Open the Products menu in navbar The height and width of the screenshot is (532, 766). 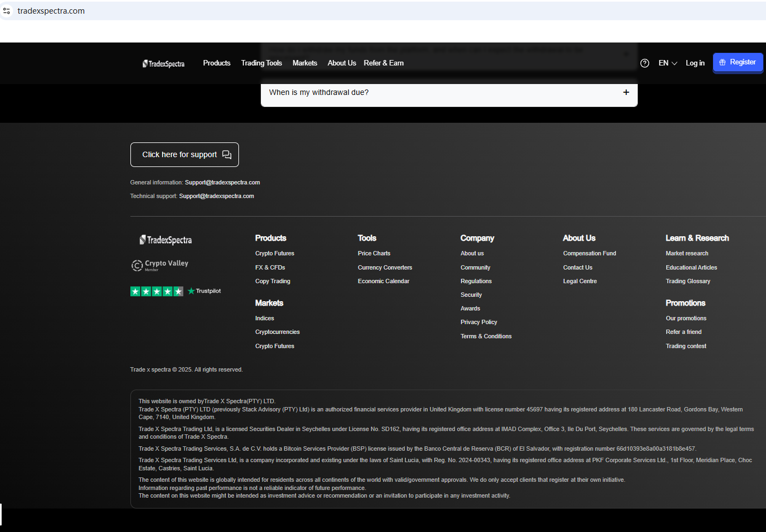click(x=217, y=63)
